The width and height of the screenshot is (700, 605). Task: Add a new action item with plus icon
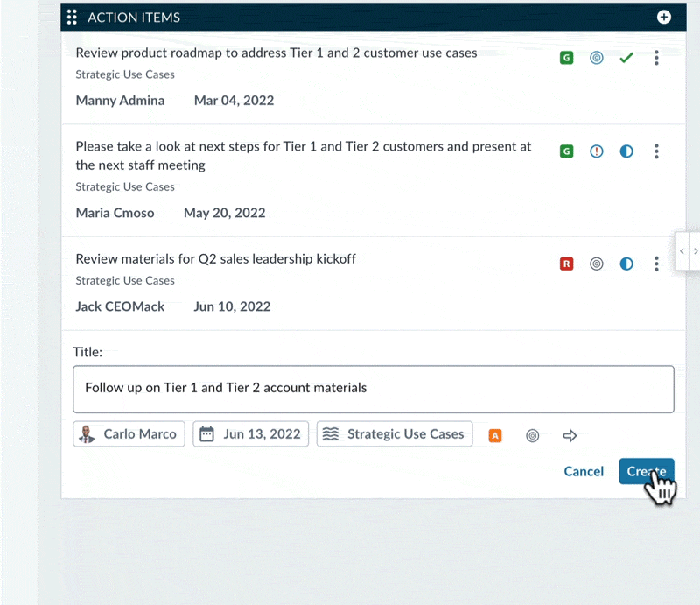tap(663, 17)
